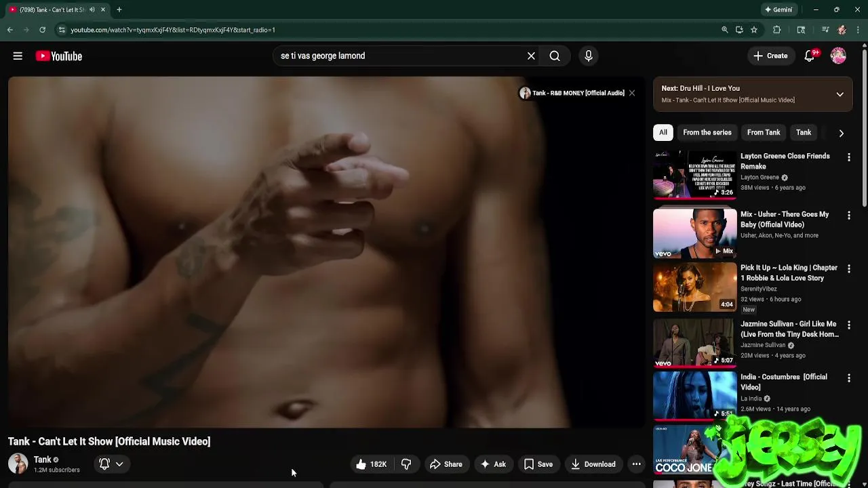Open options for Layton Greene video

(x=848, y=157)
